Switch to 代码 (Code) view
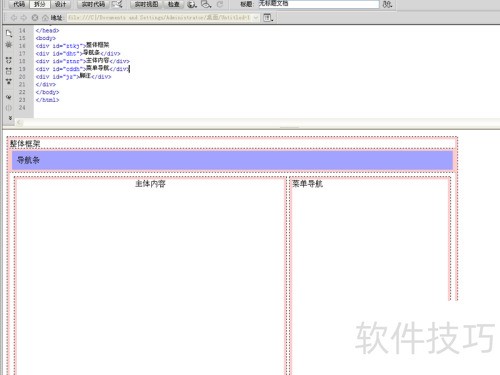The height and width of the screenshot is (375, 500). 19,4
